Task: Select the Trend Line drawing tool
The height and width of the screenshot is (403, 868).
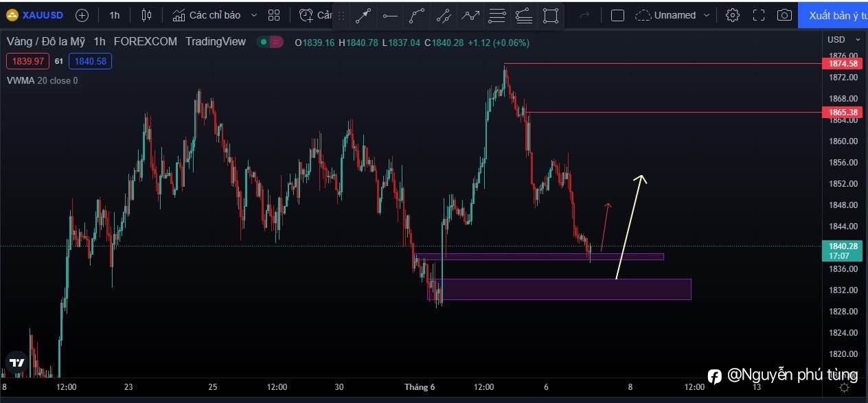Action: pyautogui.click(x=363, y=15)
